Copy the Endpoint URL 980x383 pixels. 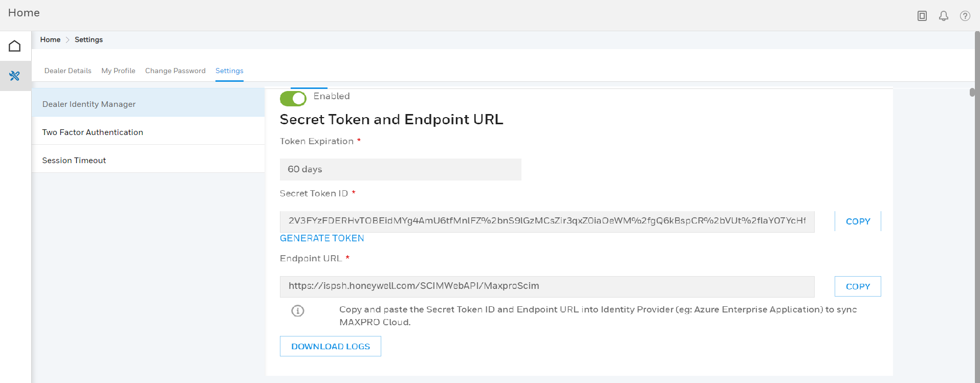point(858,286)
